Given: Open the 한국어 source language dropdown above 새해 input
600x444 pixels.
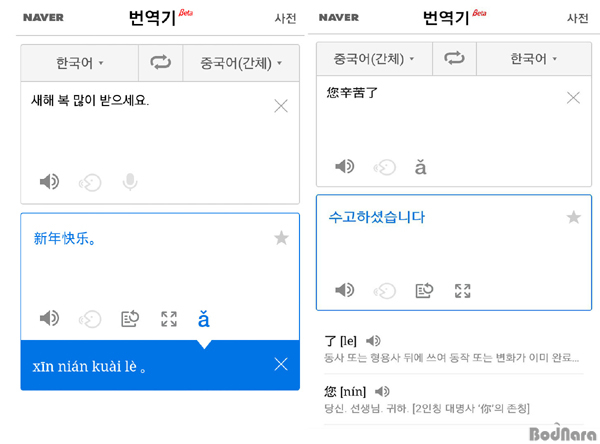Looking at the screenshot, I should (80, 63).
